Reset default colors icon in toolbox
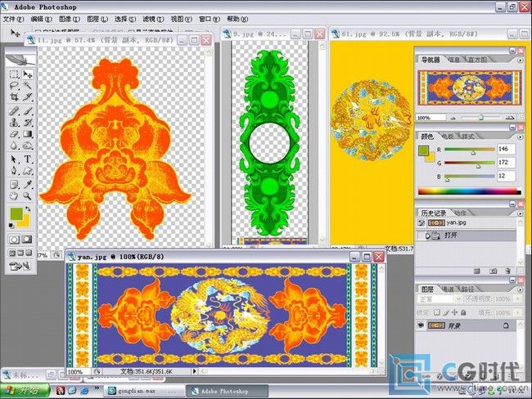 [11, 226]
